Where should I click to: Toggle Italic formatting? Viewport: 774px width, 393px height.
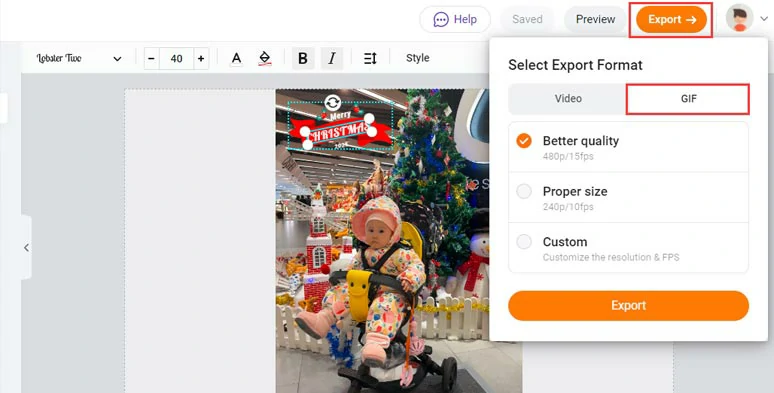pos(332,58)
